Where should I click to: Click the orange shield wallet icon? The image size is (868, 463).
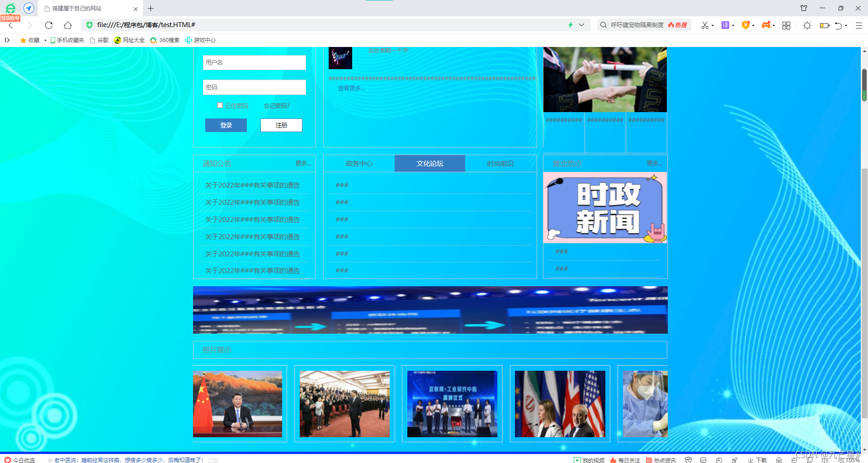click(745, 25)
